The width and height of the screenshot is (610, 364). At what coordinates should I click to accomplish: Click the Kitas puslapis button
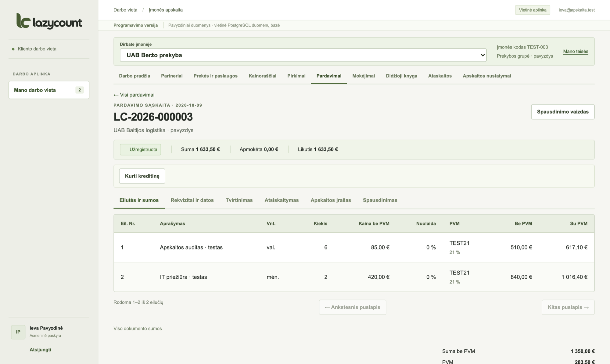tap(568, 307)
